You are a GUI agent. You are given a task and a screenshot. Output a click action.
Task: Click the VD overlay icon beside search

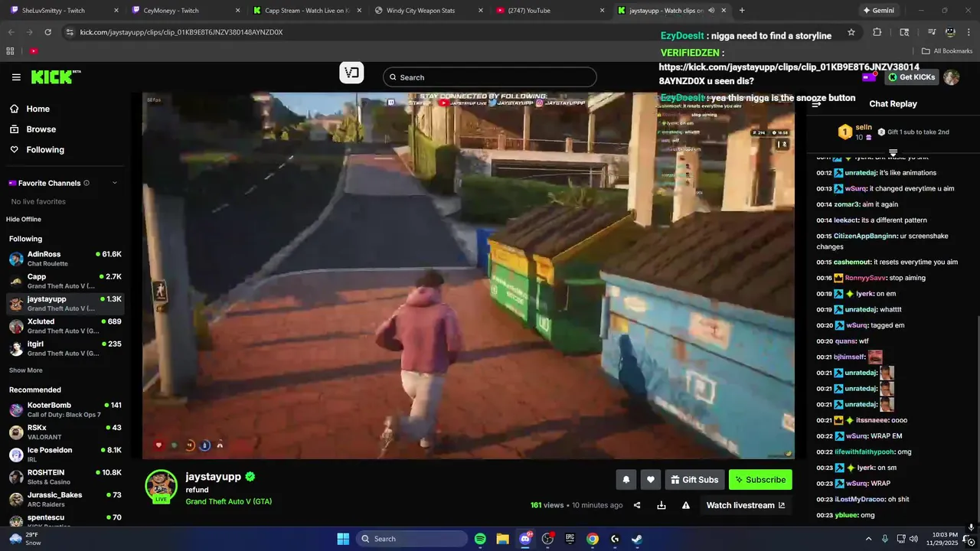coord(351,73)
